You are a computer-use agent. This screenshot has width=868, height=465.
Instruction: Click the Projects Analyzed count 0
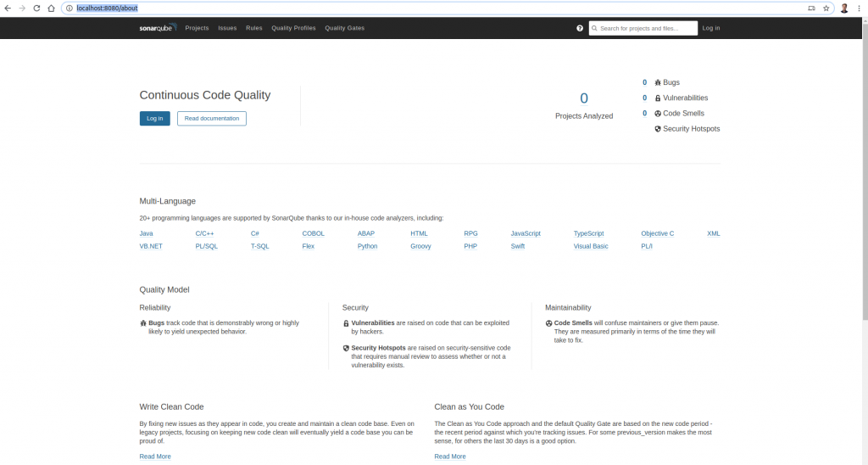click(584, 98)
